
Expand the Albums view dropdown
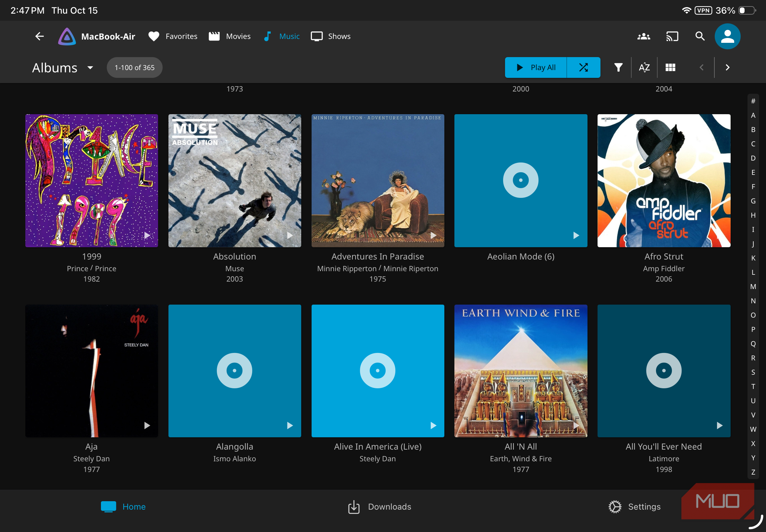click(63, 68)
